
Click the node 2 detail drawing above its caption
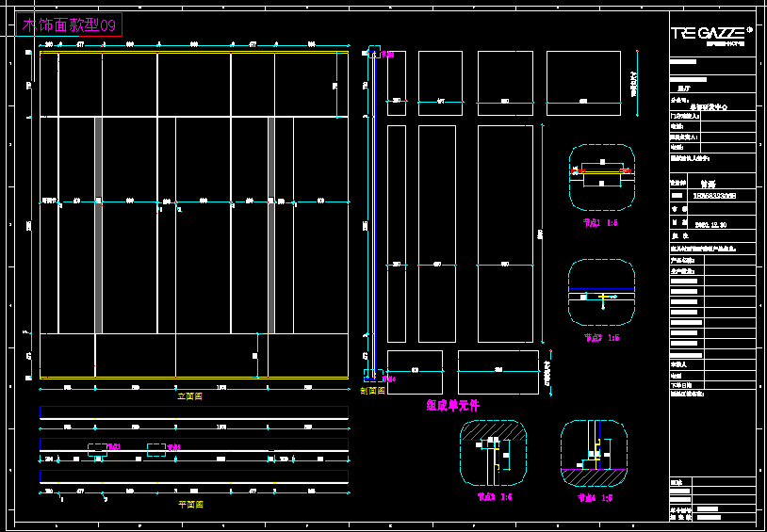click(602, 293)
